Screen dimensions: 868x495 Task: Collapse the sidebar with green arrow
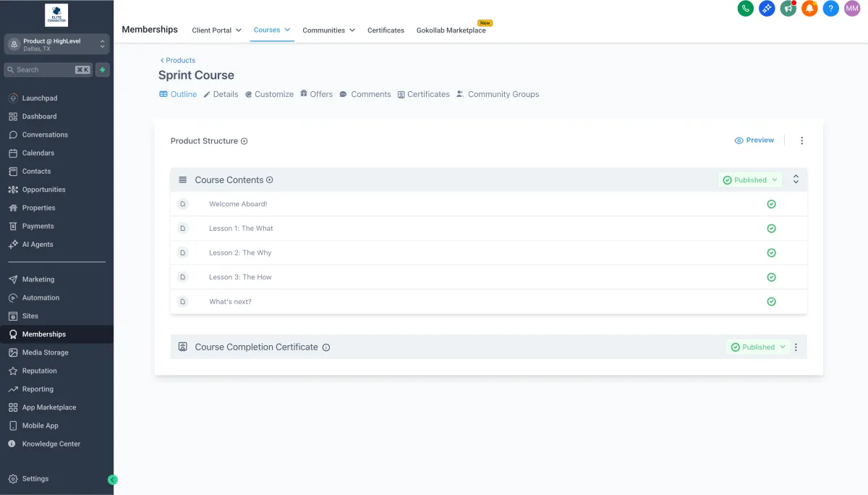click(x=113, y=479)
